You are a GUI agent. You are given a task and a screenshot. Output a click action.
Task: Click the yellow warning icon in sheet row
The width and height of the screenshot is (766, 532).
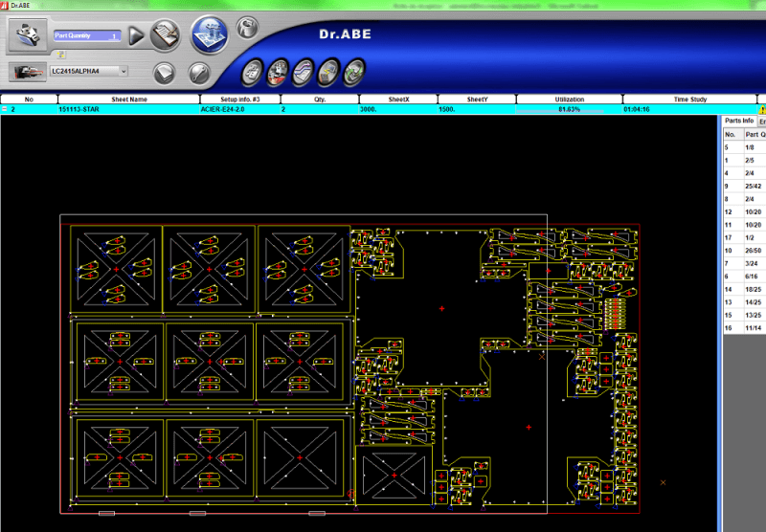[x=761, y=110]
